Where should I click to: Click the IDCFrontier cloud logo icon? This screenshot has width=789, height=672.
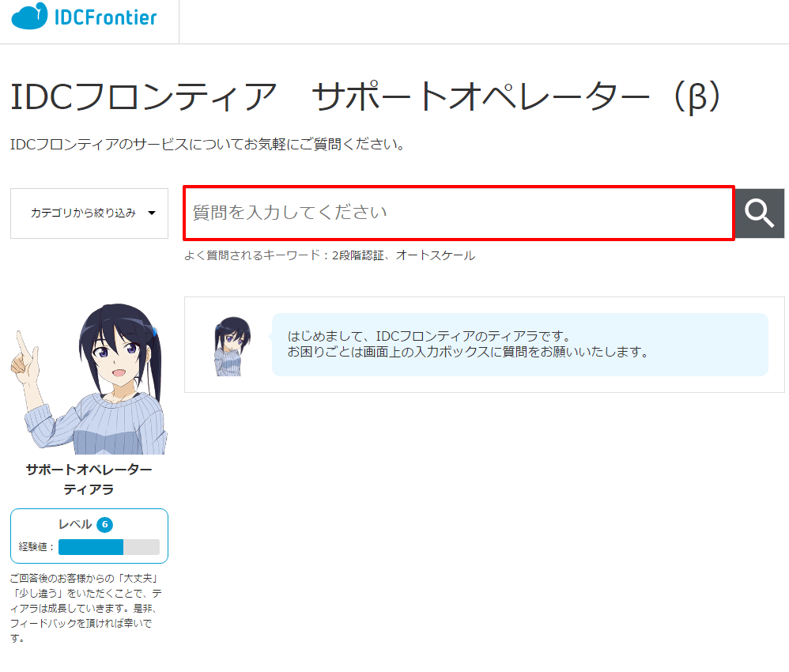tap(30, 17)
